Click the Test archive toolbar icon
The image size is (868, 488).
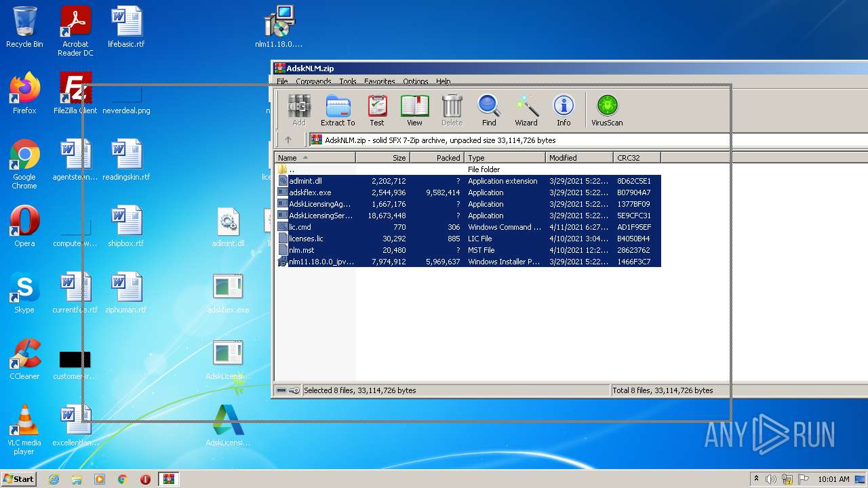[377, 110]
